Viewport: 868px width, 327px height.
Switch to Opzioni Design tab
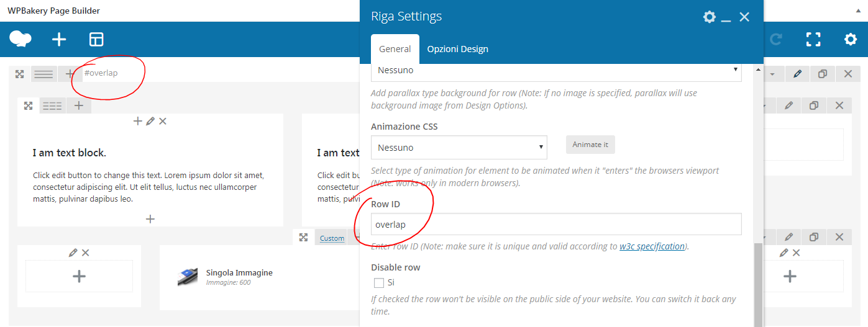click(x=457, y=49)
